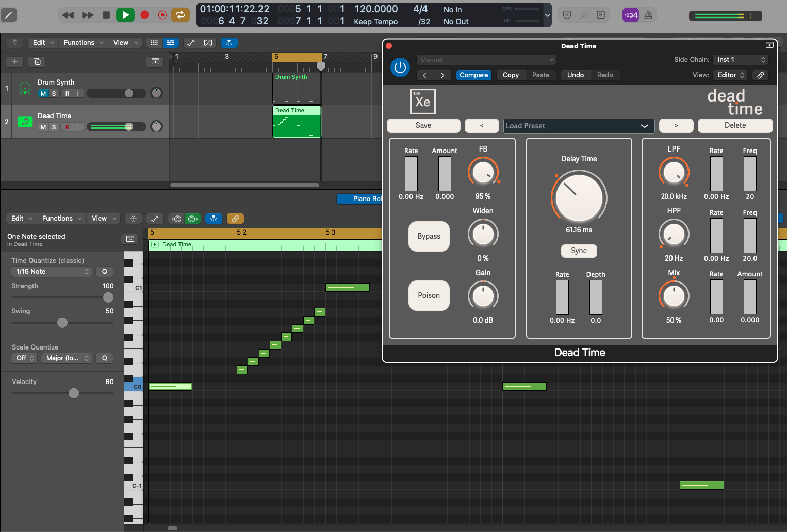Click the plugin link chain icon

coord(761,75)
